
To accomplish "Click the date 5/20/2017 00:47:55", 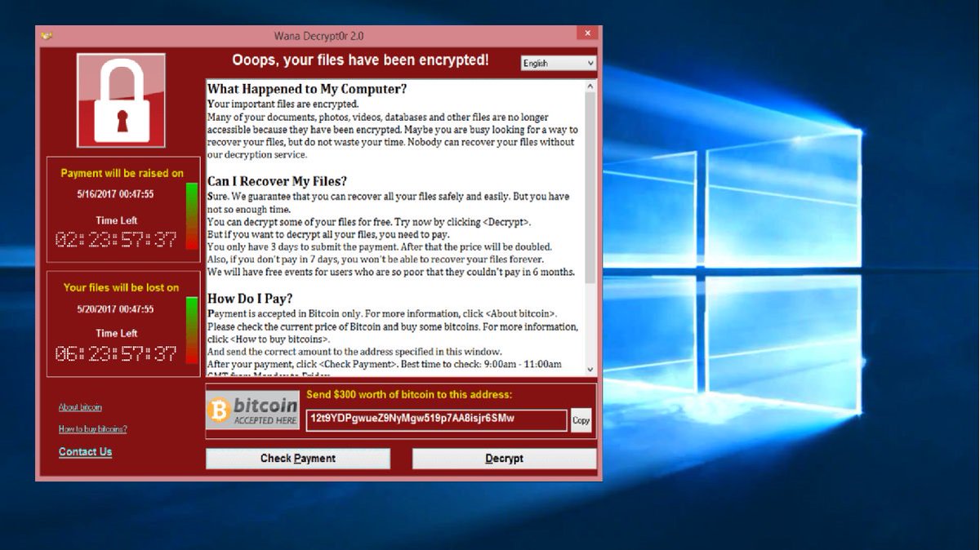I will click(115, 309).
